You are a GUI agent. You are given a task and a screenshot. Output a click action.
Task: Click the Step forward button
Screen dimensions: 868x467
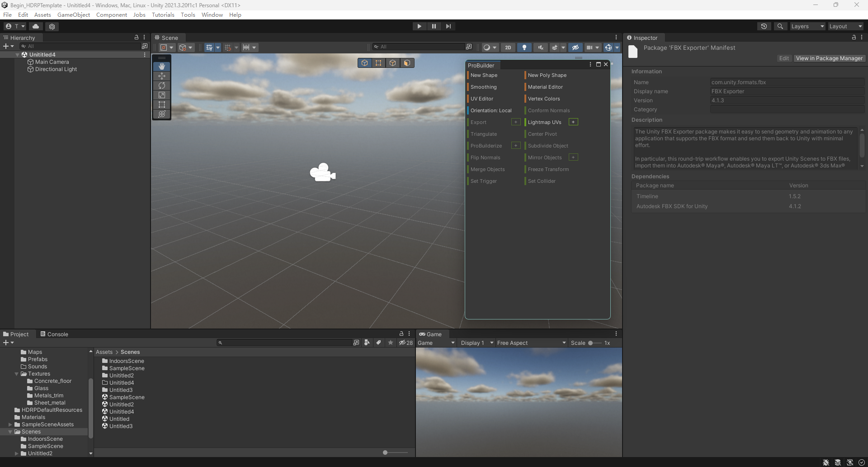[448, 26]
